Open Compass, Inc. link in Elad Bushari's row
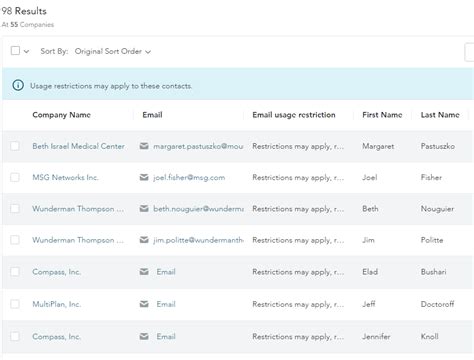The width and height of the screenshot is (474, 360). pyautogui.click(x=56, y=272)
